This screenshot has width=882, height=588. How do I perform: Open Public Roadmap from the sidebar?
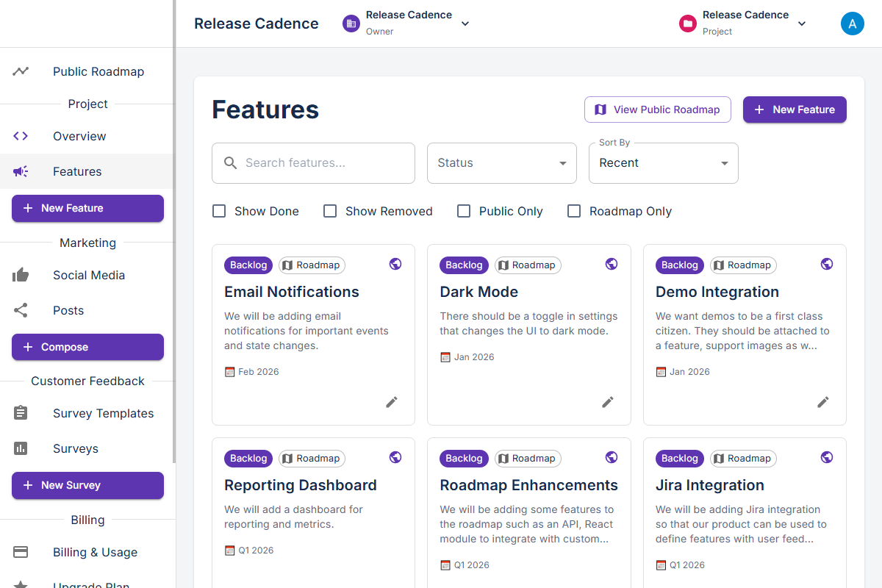click(x=98, y=71)
